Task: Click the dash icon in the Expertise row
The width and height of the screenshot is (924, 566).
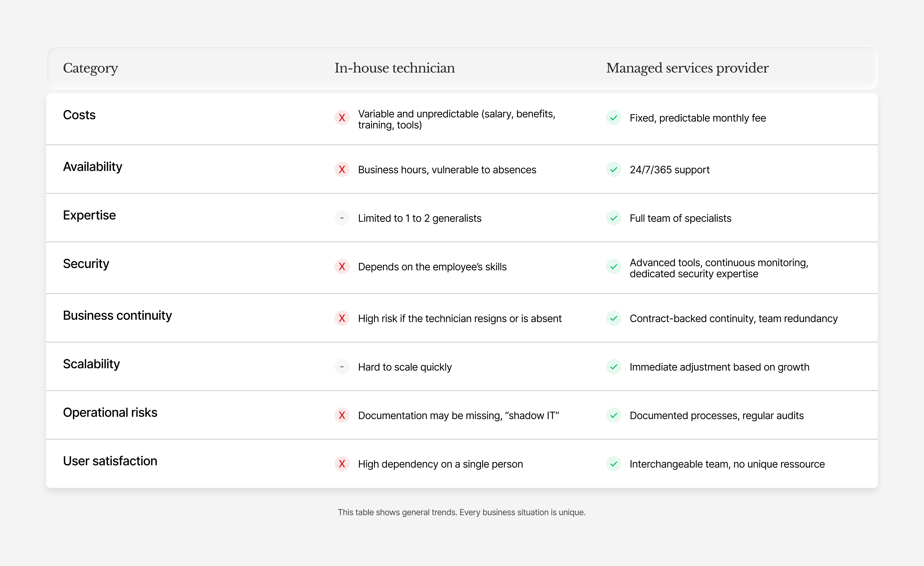Action: 342,218
